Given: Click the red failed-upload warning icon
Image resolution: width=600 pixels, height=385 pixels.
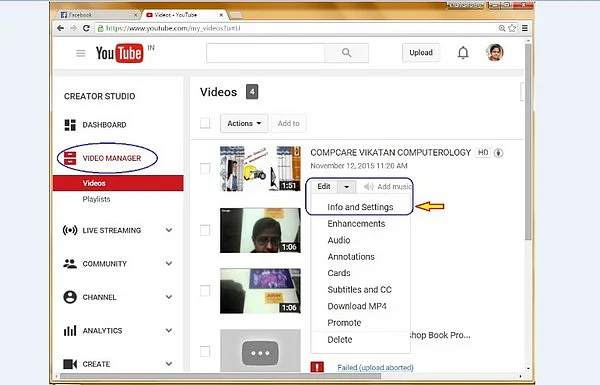Looking at the screenshot, I should click(317, 367).
